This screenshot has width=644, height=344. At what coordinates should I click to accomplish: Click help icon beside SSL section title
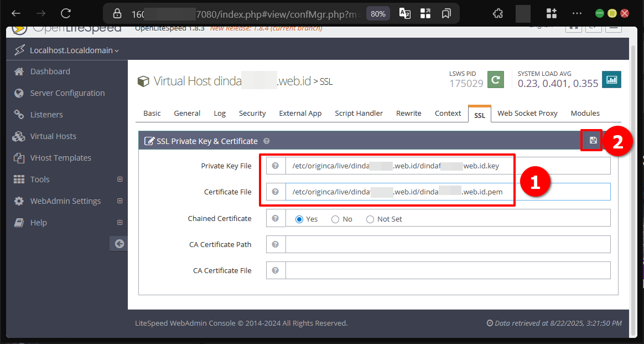267,141
